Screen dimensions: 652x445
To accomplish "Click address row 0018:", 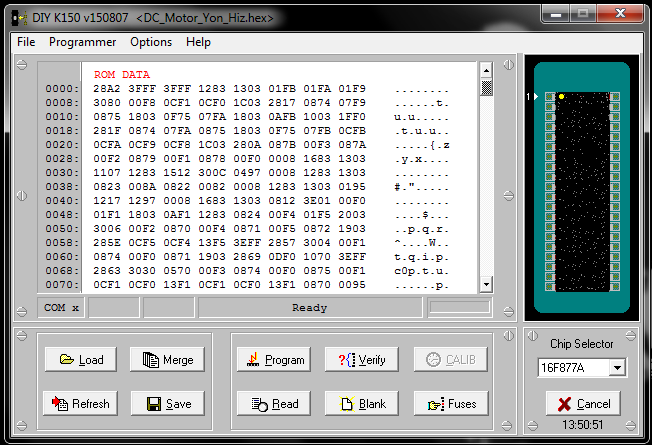I will 62,131.
